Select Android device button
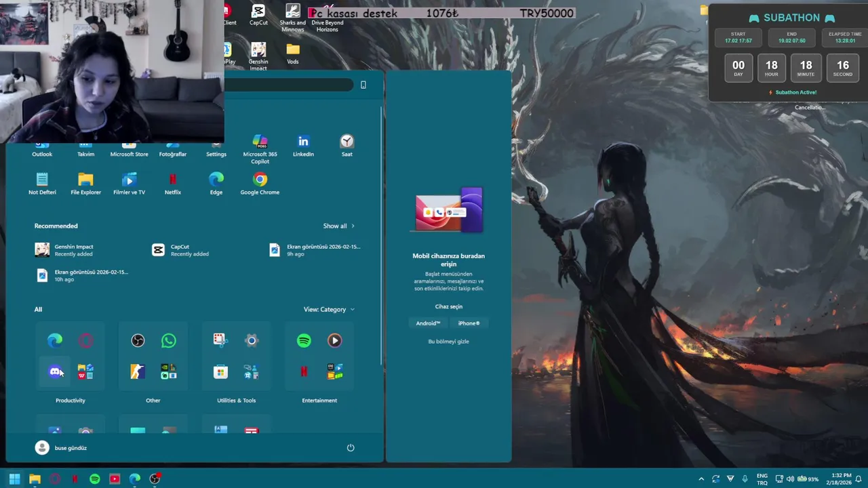The height and width of the screenshot is (488, 868). point(428,323)
